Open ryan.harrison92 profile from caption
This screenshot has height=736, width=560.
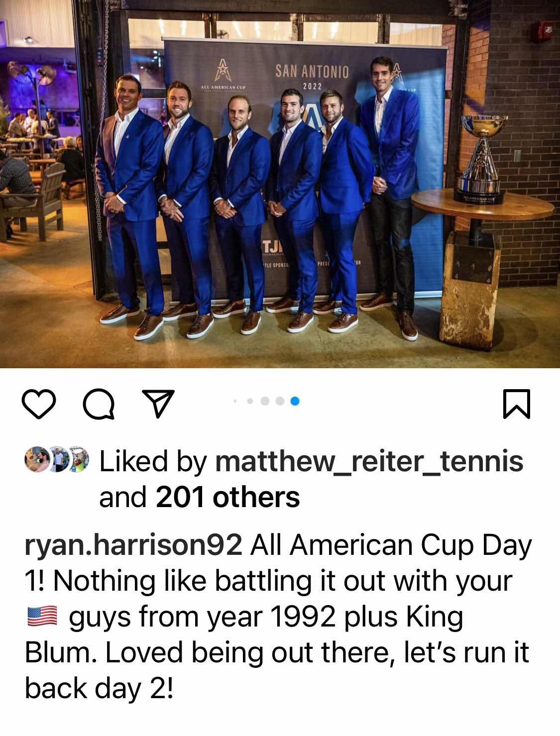(133, 546)
